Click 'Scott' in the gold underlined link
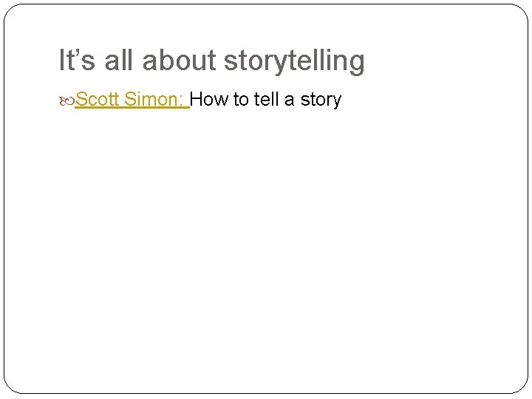 coord(98,99)
